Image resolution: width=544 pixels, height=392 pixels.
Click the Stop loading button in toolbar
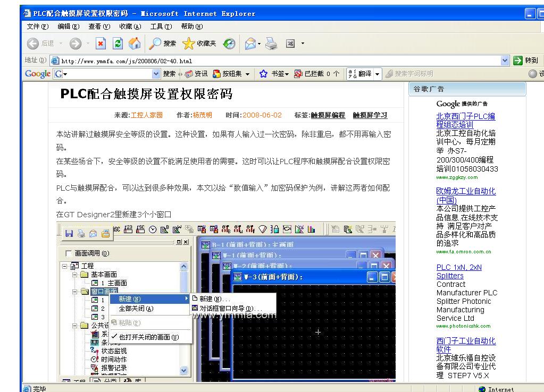[x=101, y=44]
